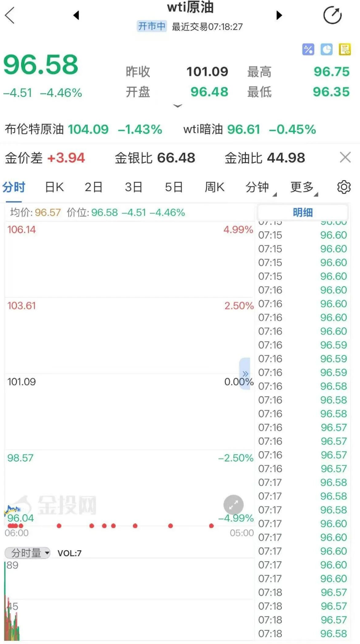Screen dimensions: 360x644
Task: Switch to next instrument with right triangle
Action: (279, 16)
